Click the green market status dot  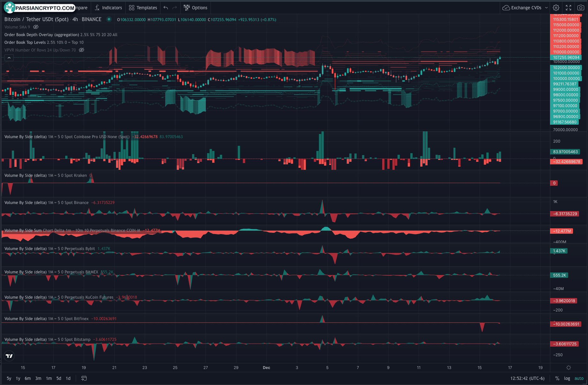pyautogui.click(x=109, y=19)
